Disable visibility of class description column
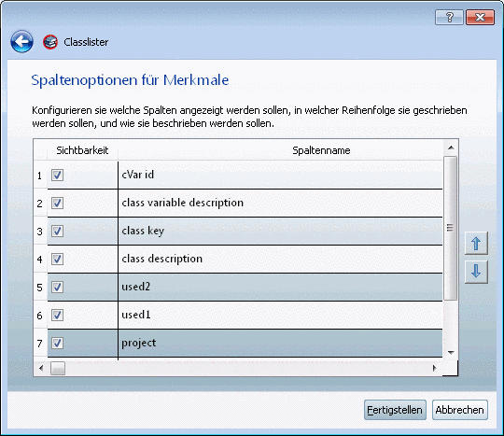504x436 pixels. point(57,260)
